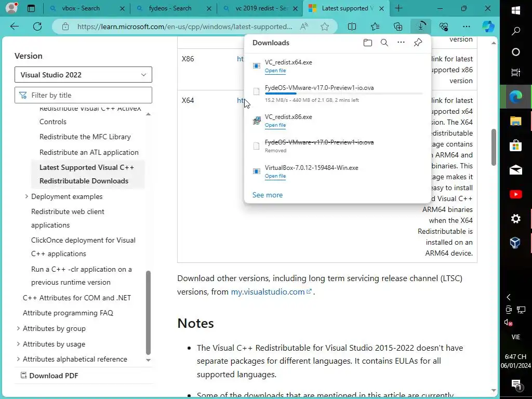Image resolution: width=532 pixels, height=399 pixels.
Task: Search downloads magnifier icon
Action: (384, 43)
